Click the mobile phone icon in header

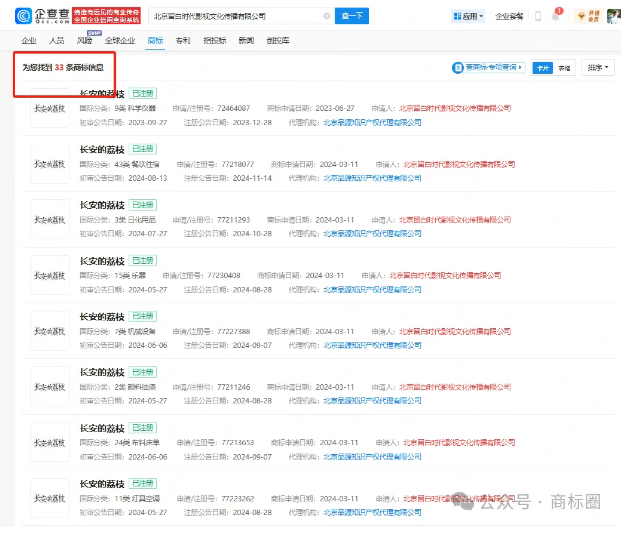[538, 16]
